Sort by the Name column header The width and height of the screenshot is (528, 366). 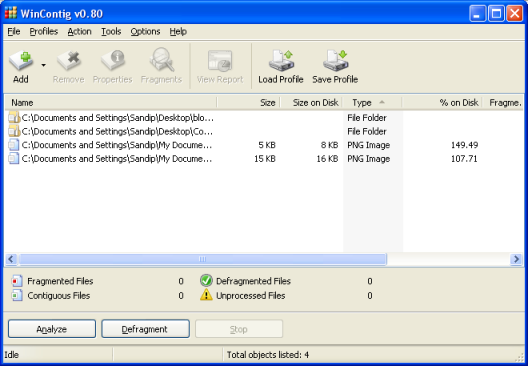click(110, 102)
